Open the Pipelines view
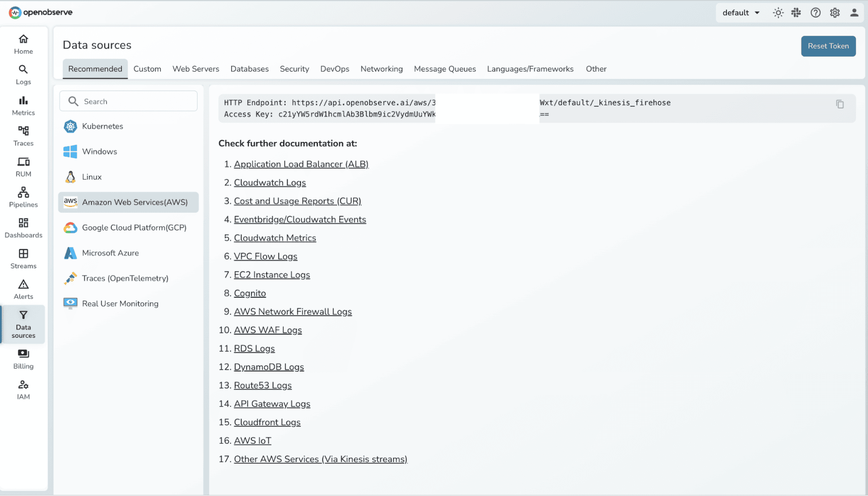The height and width of the screenshot is (496, 868). click(x=23, y=197)
